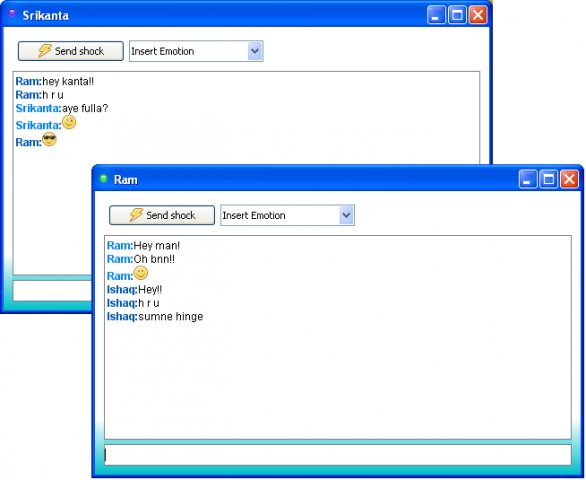Click the message 'Ishaq:sumne hinge'
Screen dimensions: 586x480
(x=155, y=317)
